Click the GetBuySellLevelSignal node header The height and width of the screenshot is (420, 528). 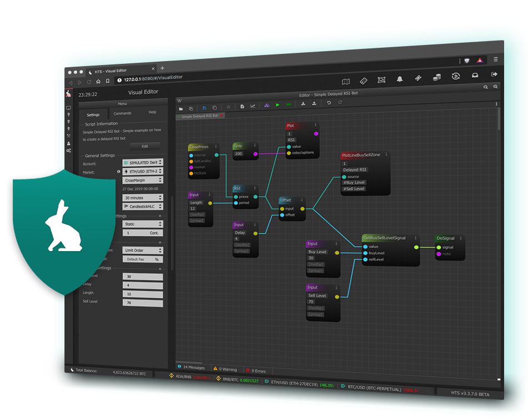(390, 238)
